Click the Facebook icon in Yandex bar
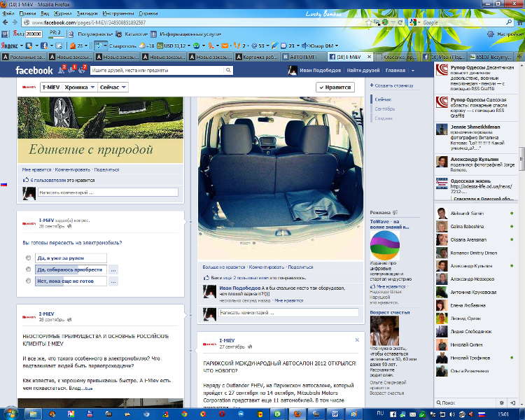 (x=44, y=45)
